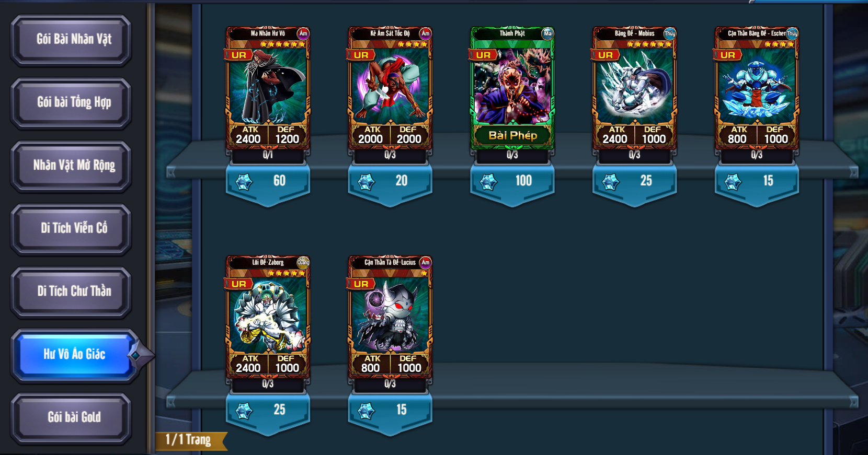The height and width of the screenshot is (455, 868).
Task: Click the gem icon on the 100 price tag
Action: pyautogui.click(x=488, y=182)
